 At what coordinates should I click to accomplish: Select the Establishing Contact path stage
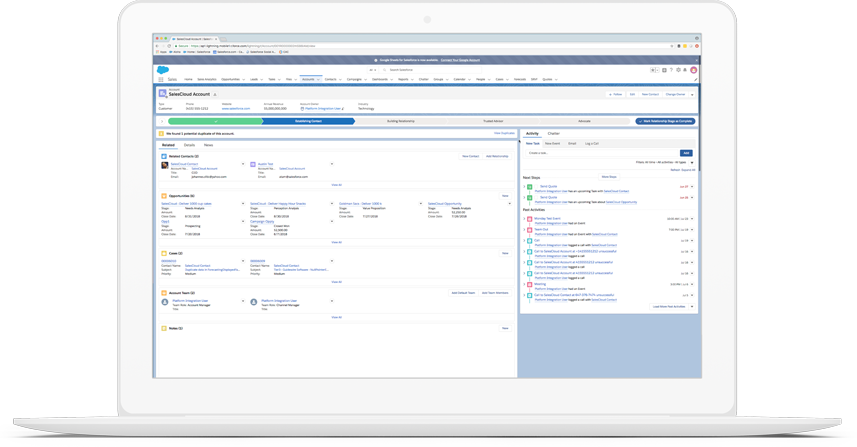coord(309,121)
